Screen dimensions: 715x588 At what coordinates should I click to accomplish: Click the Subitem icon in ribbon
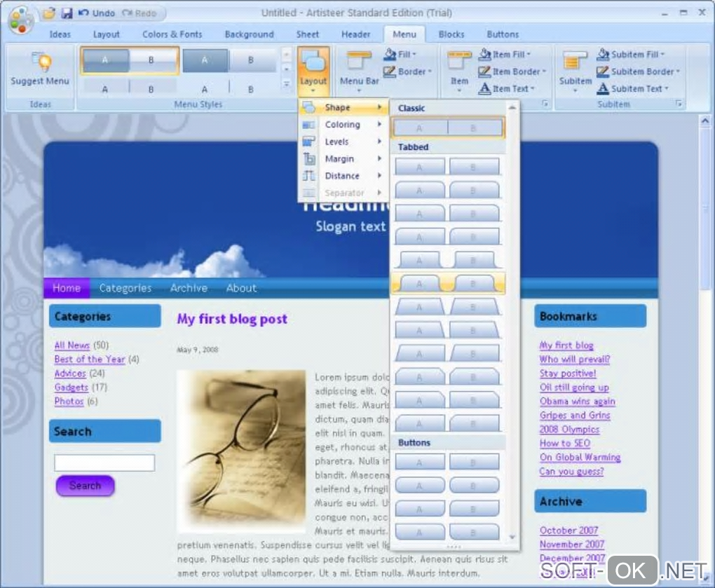(575, 62)
